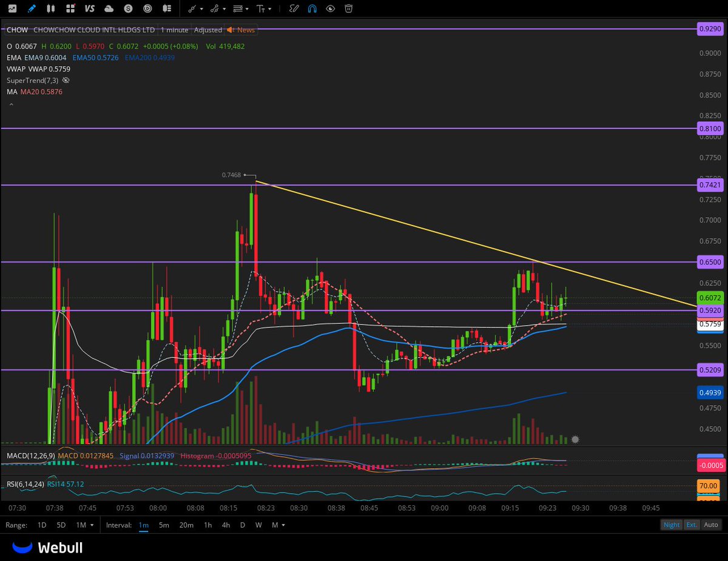The width and height of the screenshot is (728, 561).
Task: Select the 5D range
Action: coord(61,525)
